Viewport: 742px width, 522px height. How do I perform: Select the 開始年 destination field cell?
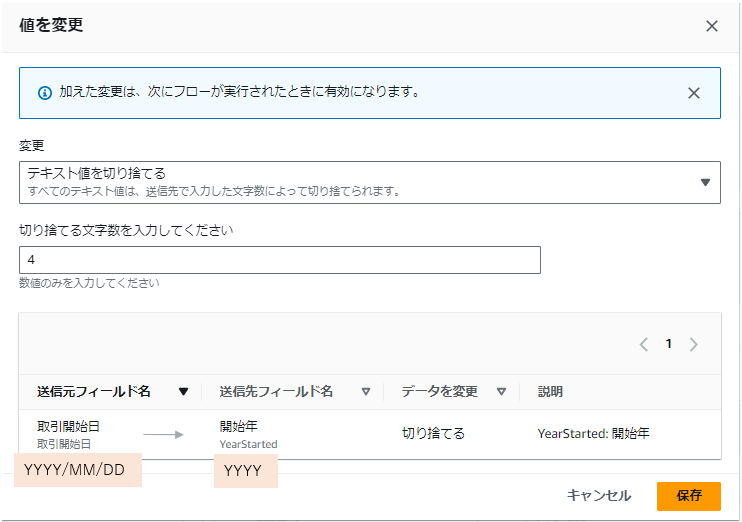click(238, 427)
